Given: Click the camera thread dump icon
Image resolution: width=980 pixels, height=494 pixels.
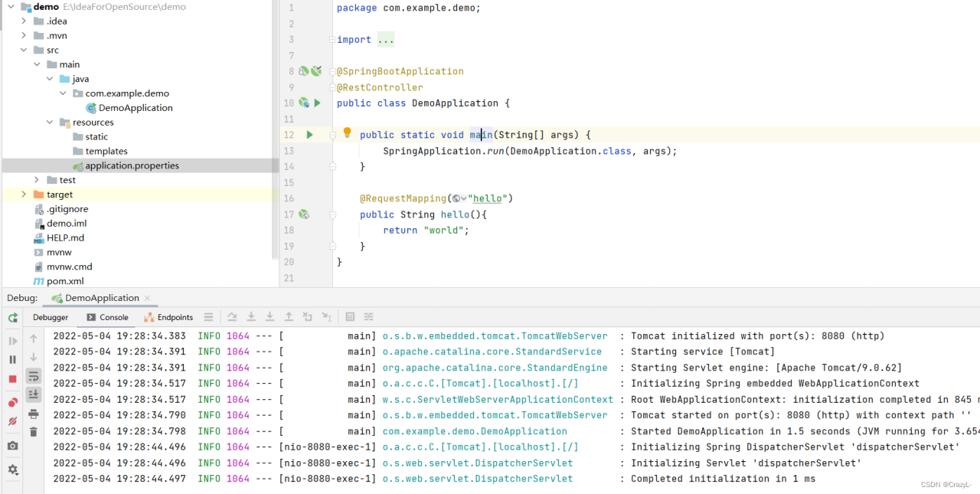Looking at the screenshot, I should click(x=13, y=446).
